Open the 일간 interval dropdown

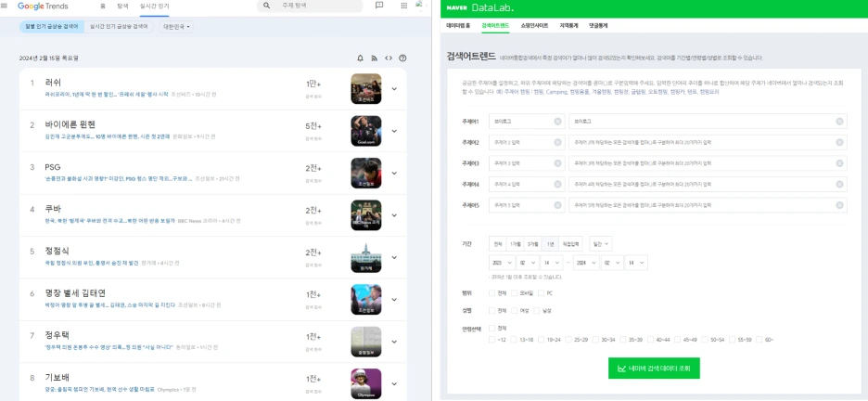pyautogui.click(x=601, y=244)
